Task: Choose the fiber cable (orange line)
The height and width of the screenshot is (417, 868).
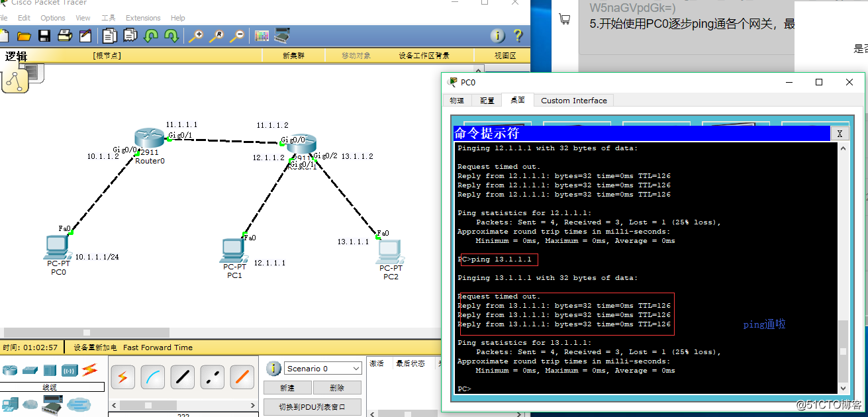Action: point(242,377)
